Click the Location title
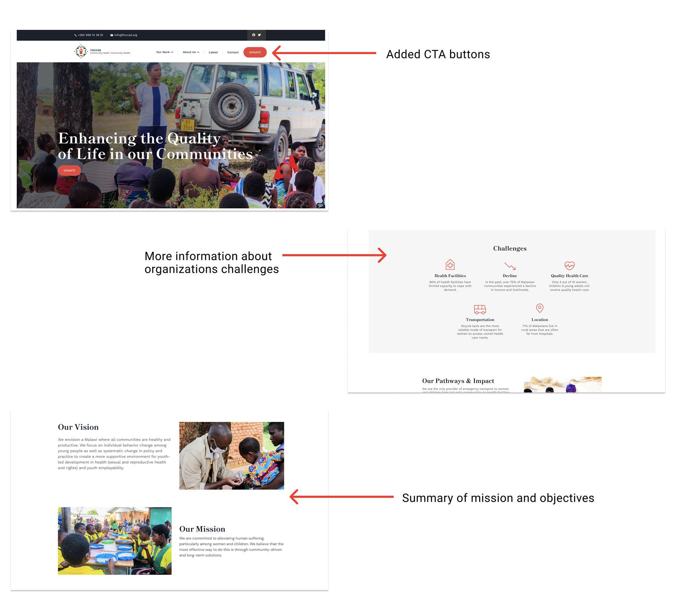Screen dimensions: 675x616 point(540,320)
